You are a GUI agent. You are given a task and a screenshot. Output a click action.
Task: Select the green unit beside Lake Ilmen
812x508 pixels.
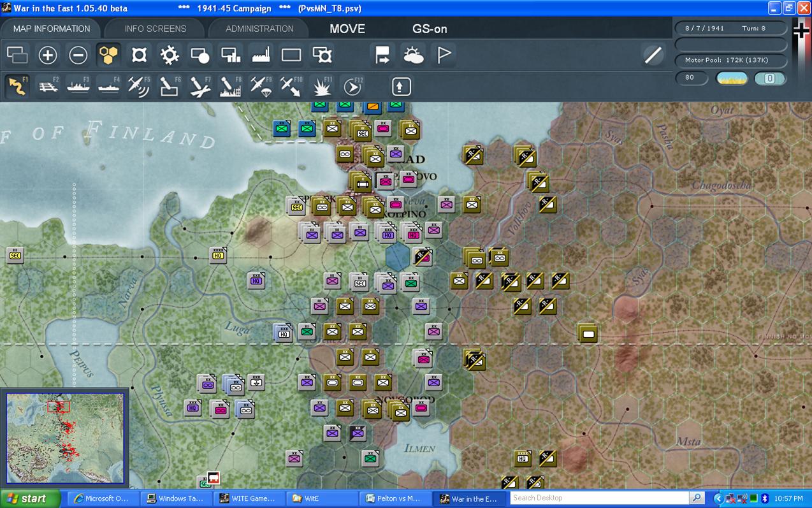pyautogui.click(x=370, y=458)
